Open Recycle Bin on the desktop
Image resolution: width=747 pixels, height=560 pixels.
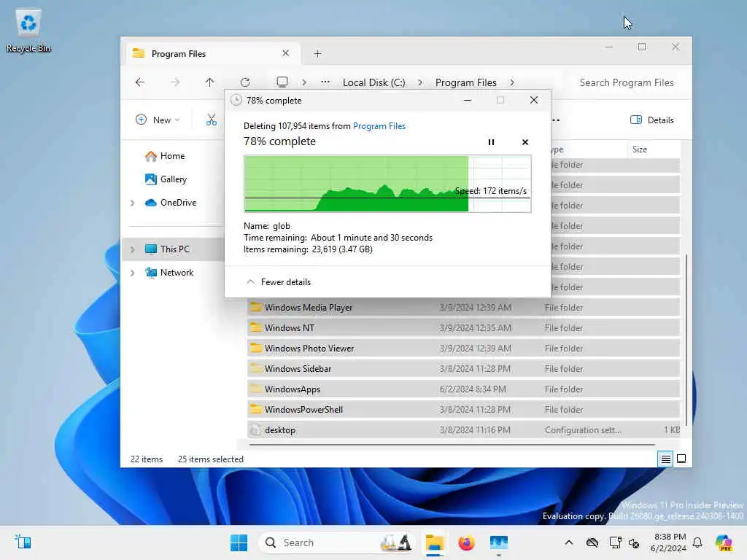point(28,30)
